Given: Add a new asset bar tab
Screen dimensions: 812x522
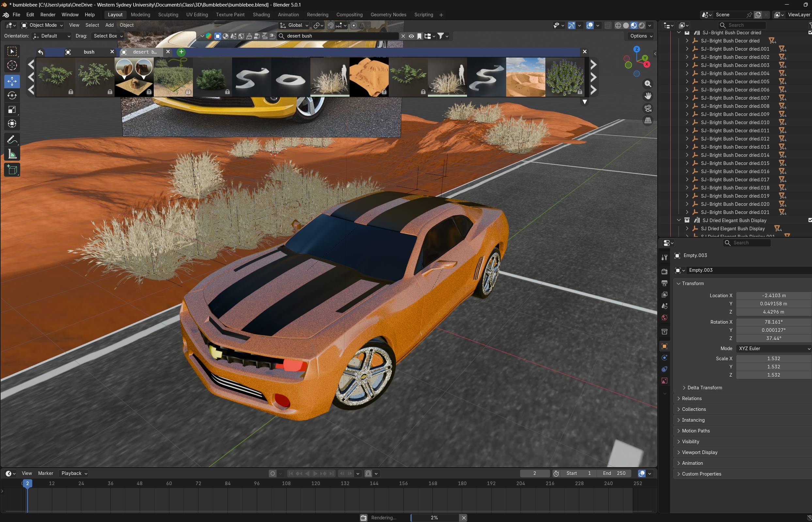Looking at the screenshot, I should coord(181,52).
